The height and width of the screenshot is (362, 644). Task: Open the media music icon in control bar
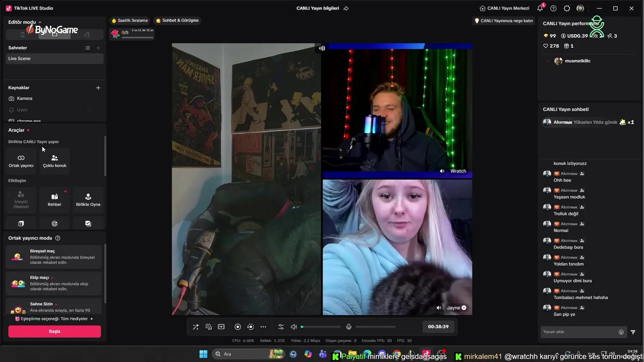tap(208, 327)
